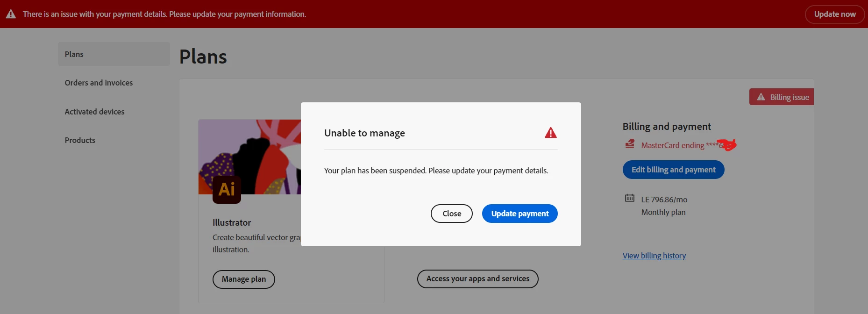Click the Billing issue badge
This screenshot has height=314, width=868.
click(782, 97)
